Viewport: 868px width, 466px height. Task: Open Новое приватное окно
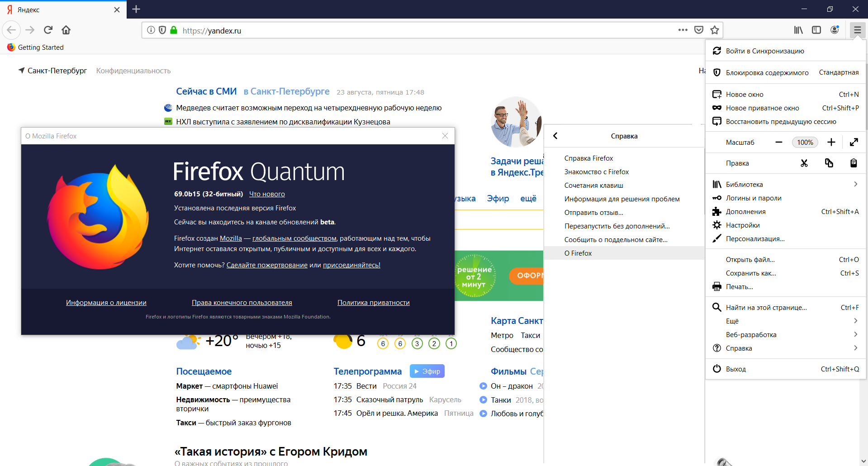(x=786, y=108)
